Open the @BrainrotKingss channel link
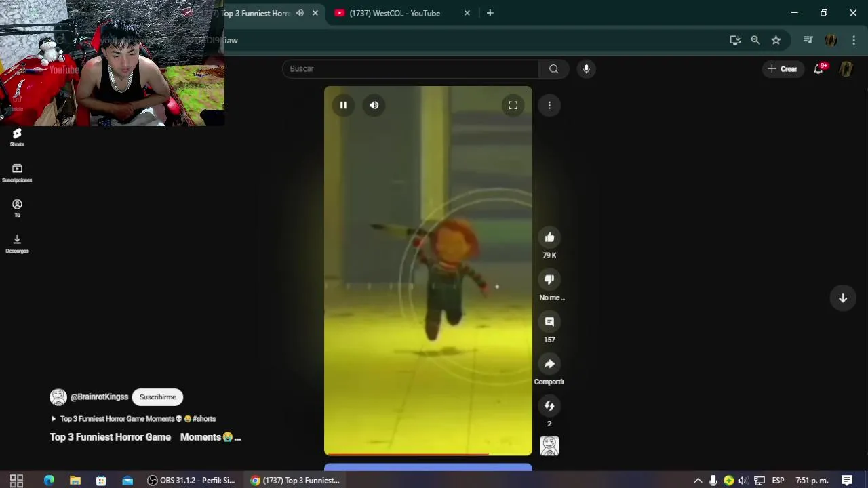 99,397
